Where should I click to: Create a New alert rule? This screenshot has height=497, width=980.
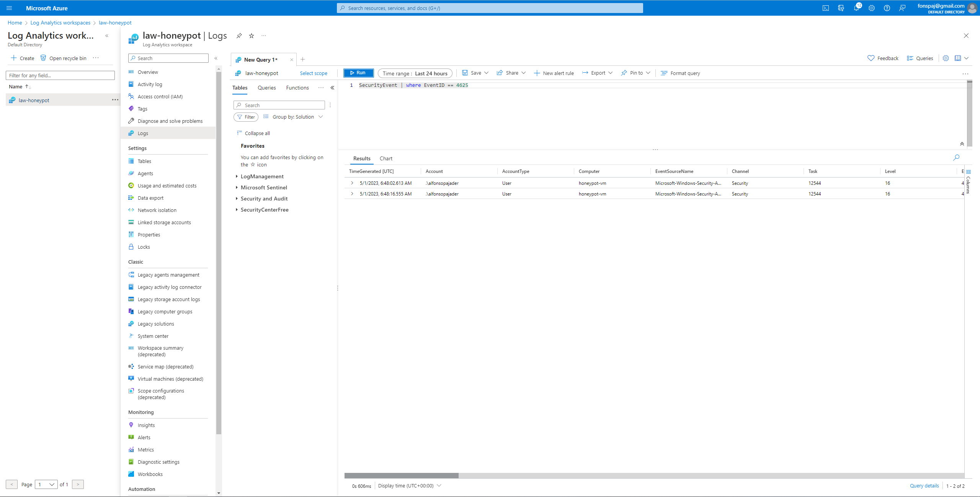click(x=554, y=73)
